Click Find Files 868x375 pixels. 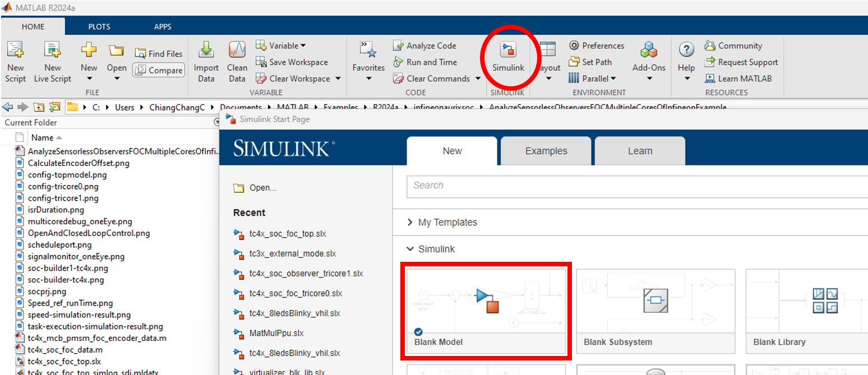tap(159, 54)
